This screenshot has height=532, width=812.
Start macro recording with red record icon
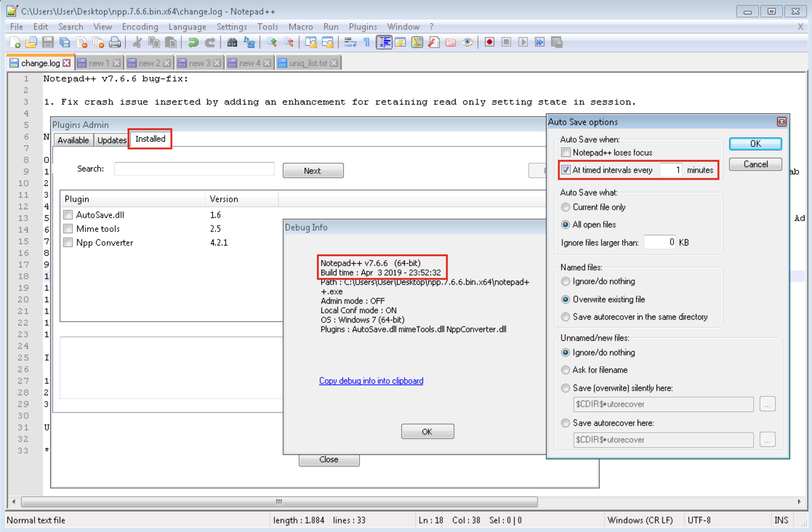click(490, 42)
